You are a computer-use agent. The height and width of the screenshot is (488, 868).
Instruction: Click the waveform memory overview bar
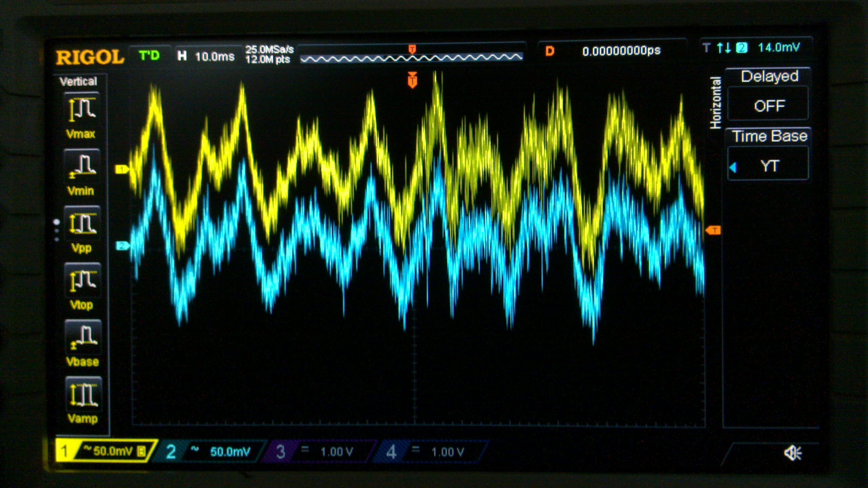pyautogui.click(x=411, y=58)
